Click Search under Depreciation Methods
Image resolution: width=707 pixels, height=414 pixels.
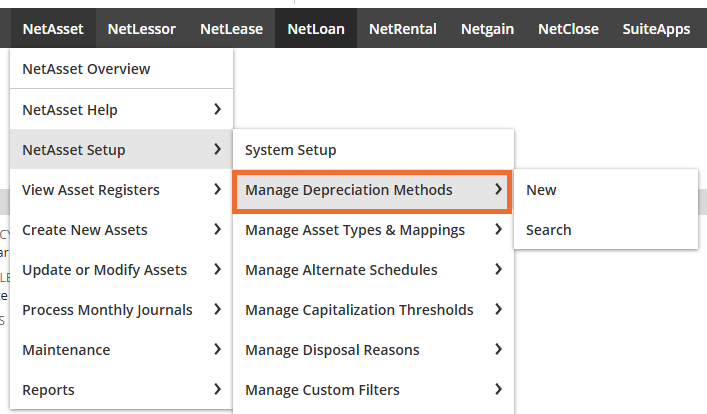tap(606, 230)
